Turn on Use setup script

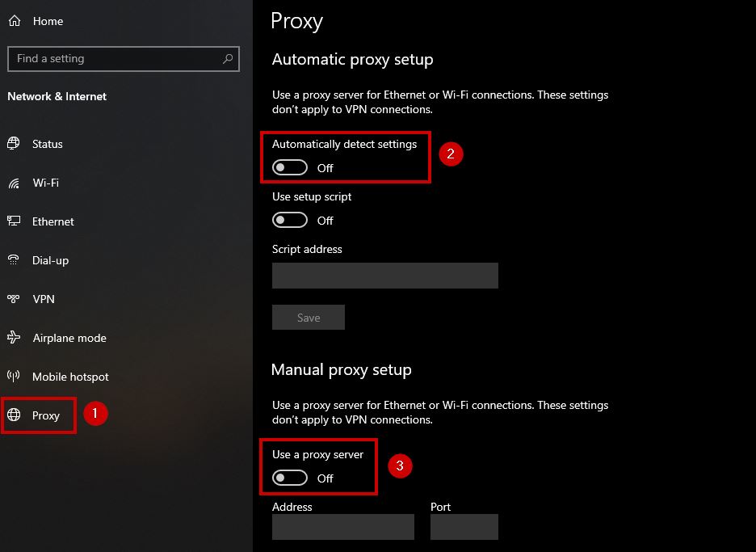click(x=289, y=220)
